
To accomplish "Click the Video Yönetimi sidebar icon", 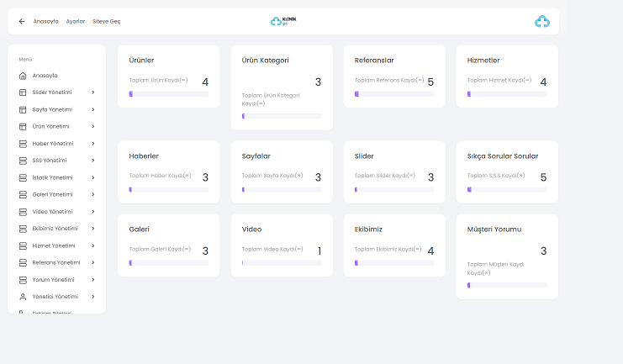I will 23,212.
